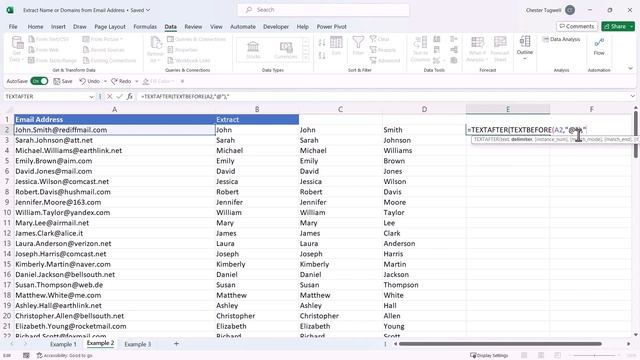Select column A header

(115, 109)
